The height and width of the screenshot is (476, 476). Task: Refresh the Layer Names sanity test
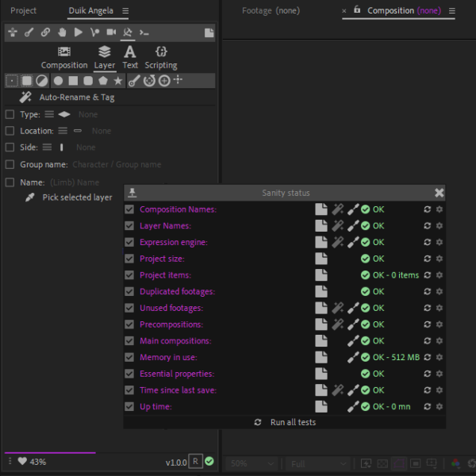[x=427, y=226]
